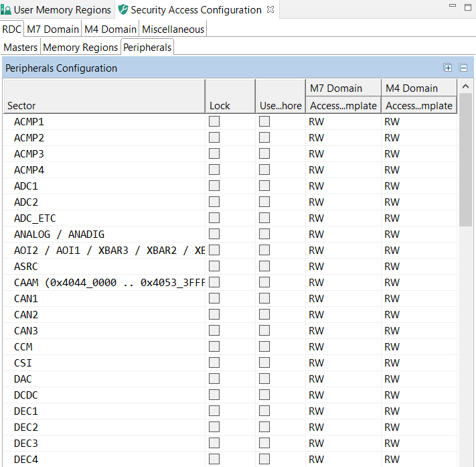Open the Memory Regions sub-tab

(80, 48)
